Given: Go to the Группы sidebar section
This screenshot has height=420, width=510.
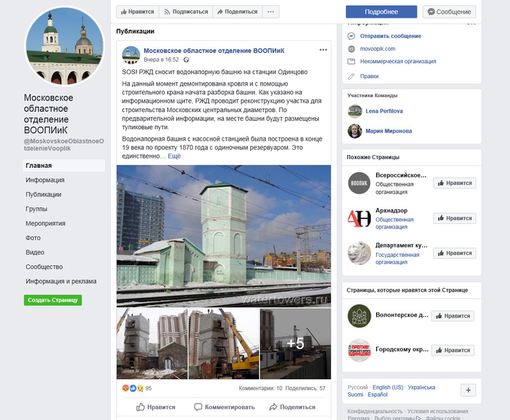Looking at the screenshot, I should (x=37, y=209).
